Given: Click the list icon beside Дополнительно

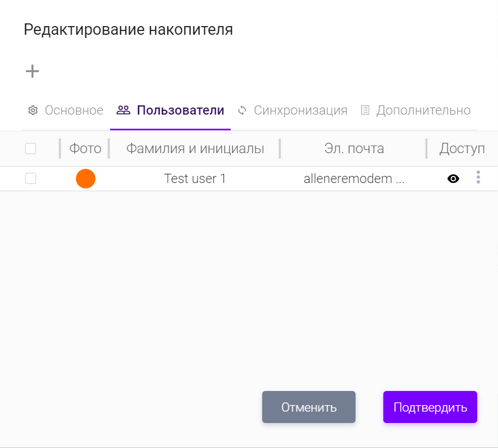Looking at the screenshot, I should tap(365, 110).
